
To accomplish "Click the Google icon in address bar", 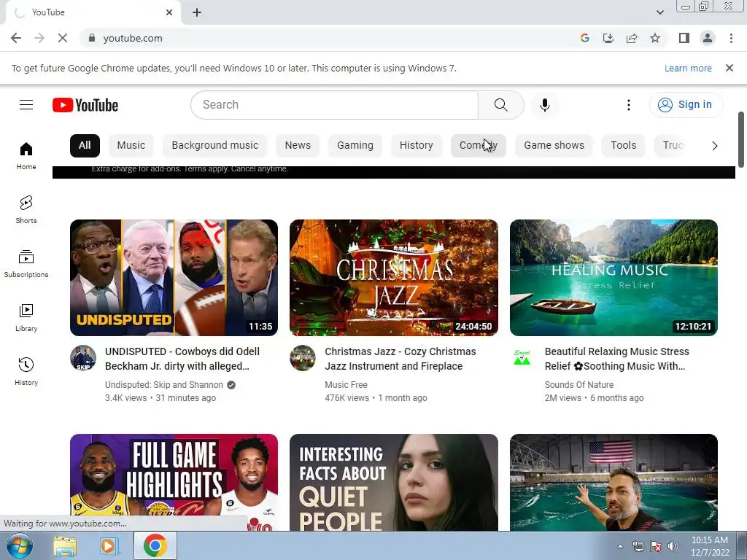I will [584, 38].
